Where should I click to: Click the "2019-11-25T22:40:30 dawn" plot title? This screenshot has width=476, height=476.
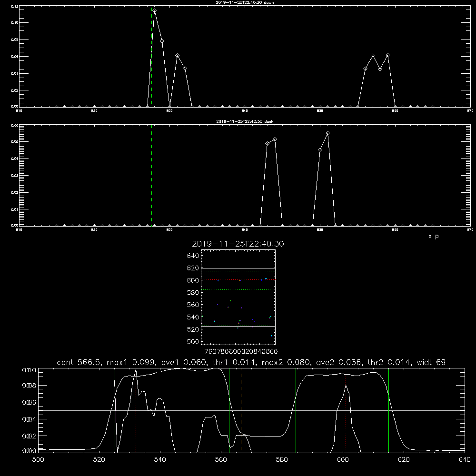(x=245, y=2)
